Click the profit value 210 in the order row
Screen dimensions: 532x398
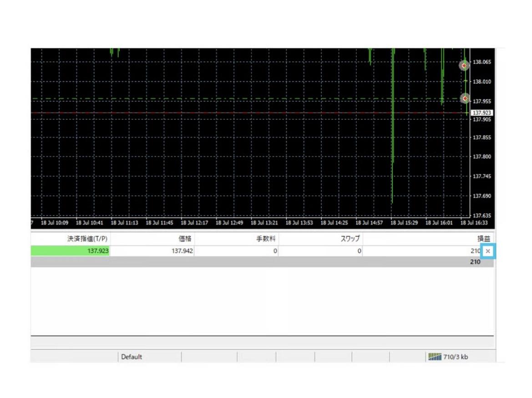click(x=475, y=251)
